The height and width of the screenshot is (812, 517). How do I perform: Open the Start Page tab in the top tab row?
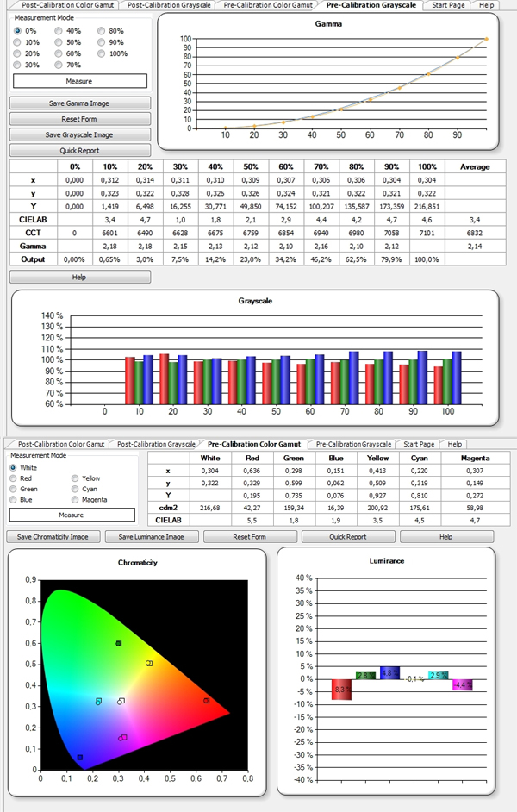[450, 5]
